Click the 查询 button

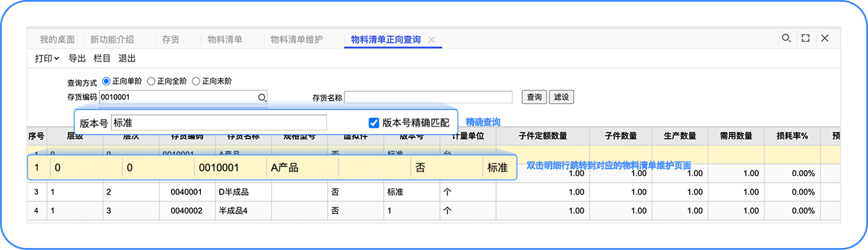(x=534, y=97)
